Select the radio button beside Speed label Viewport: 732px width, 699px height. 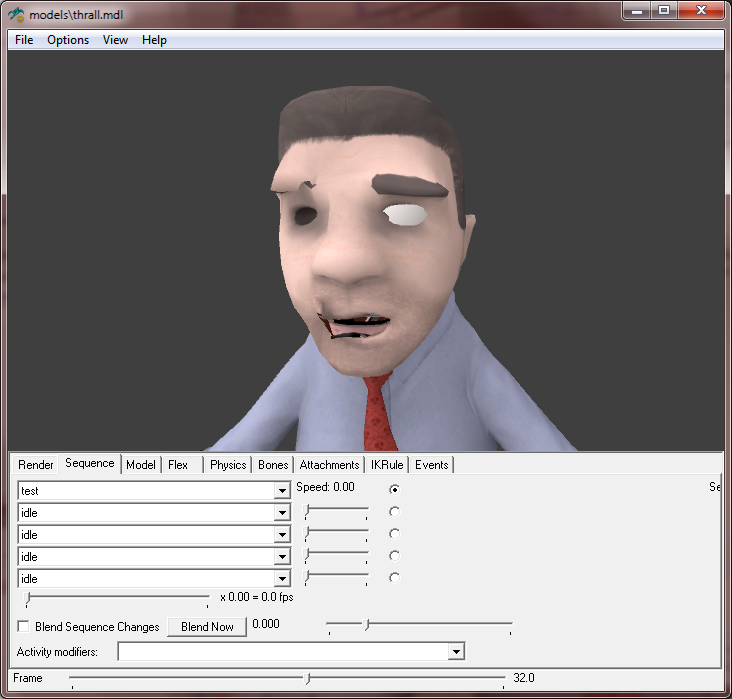coord(394,489)
